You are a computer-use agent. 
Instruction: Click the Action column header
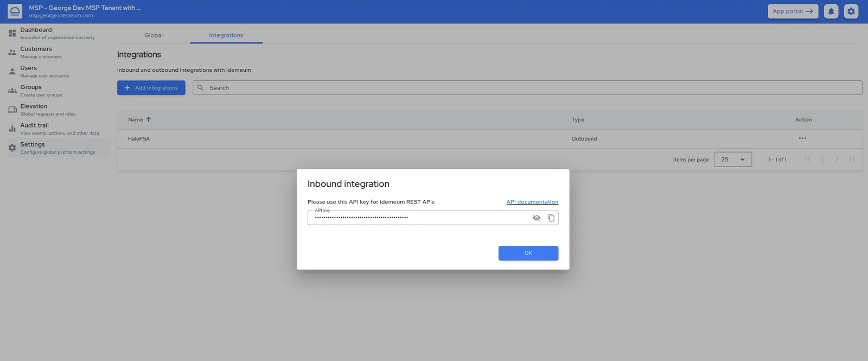[803, 120]
